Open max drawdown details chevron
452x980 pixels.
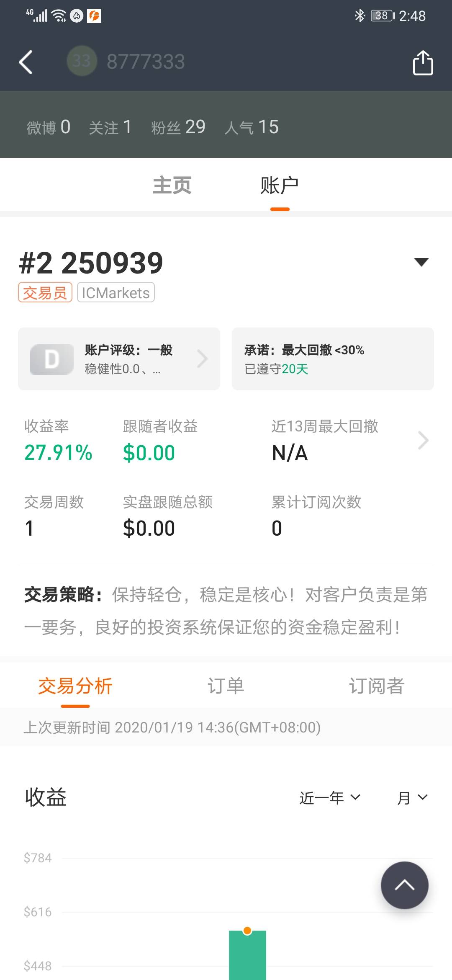click(x=423, y=441)
